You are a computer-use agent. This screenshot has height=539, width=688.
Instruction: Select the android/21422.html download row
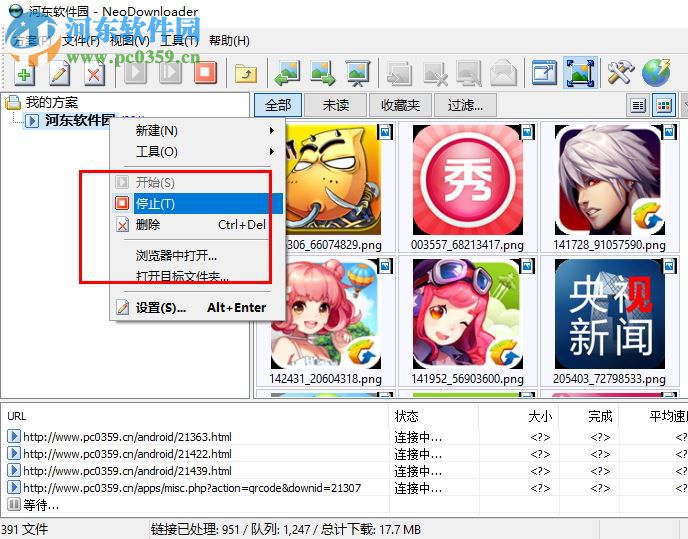point(344,454)
